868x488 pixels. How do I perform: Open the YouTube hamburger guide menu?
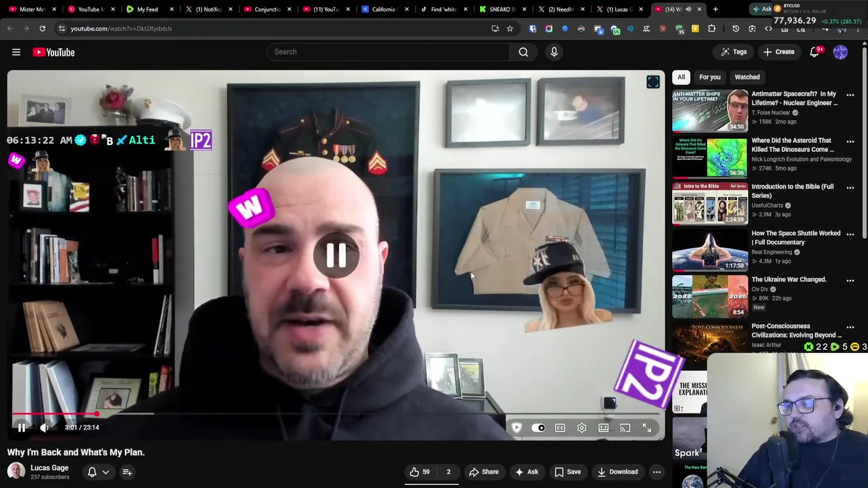click(x=16, y=52)
